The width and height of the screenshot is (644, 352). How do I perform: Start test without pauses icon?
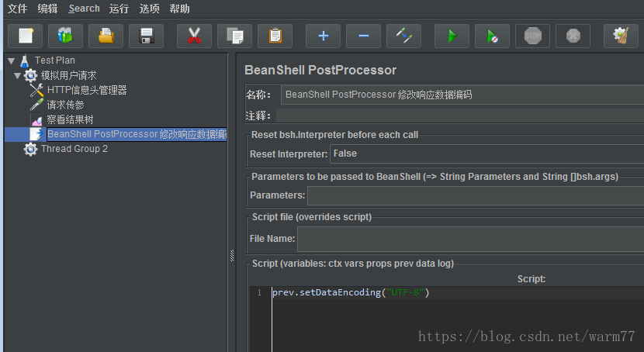492,36
